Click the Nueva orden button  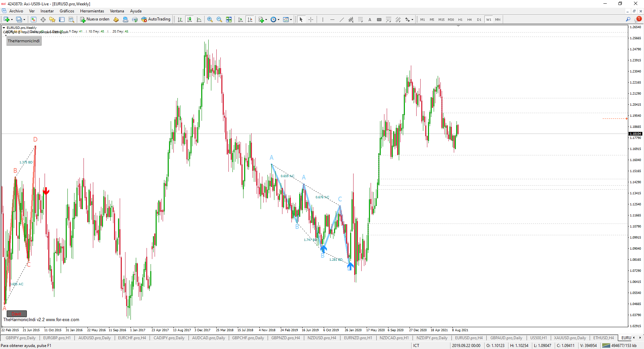pyautogui.click(x=95, y=19)
